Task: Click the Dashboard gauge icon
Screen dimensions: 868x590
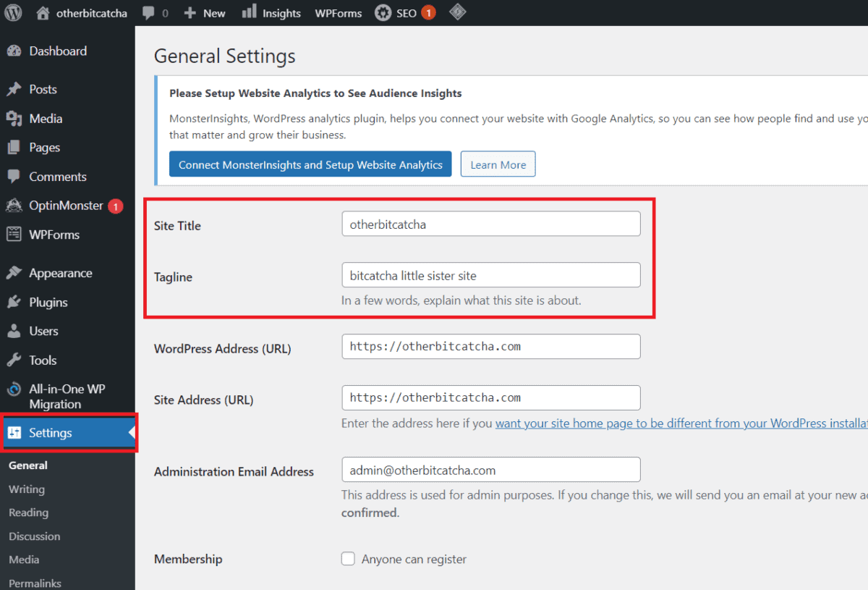Action: [x=14, y=51]
